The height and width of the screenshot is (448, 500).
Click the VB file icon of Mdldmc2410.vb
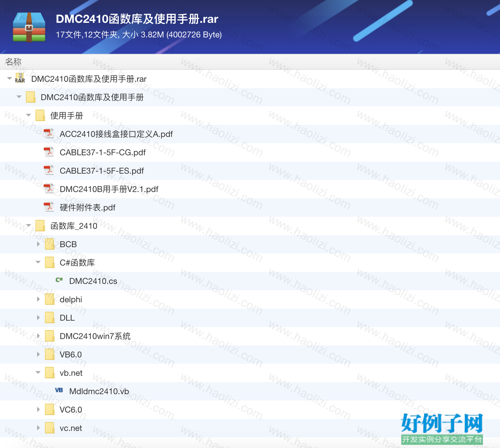(x=59, y=390)
